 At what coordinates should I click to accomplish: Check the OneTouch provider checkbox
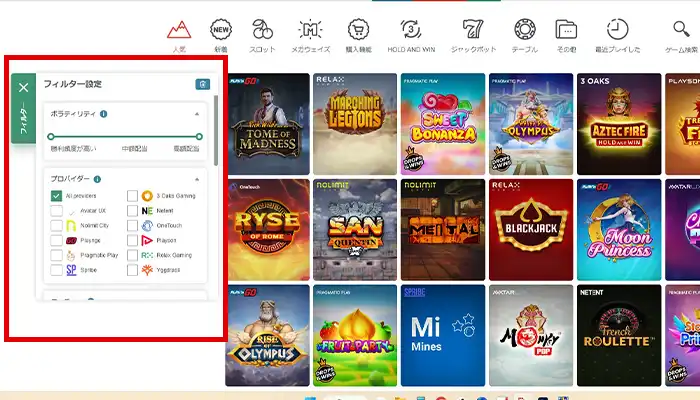point(132,225)
